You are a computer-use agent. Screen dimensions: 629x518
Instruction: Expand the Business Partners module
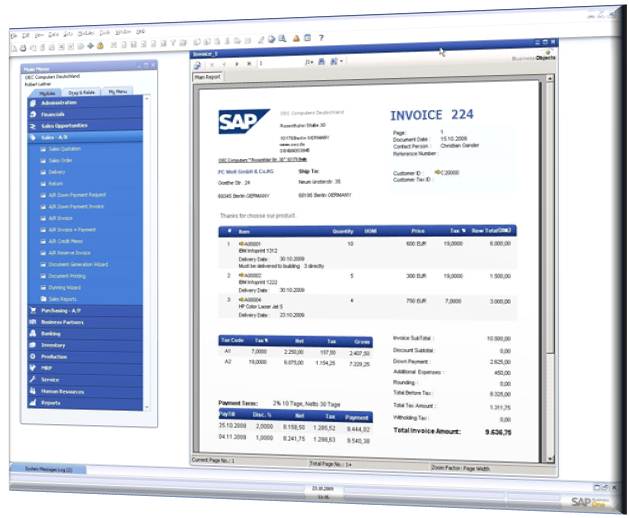pyautogui.click(x=85, y=322)
